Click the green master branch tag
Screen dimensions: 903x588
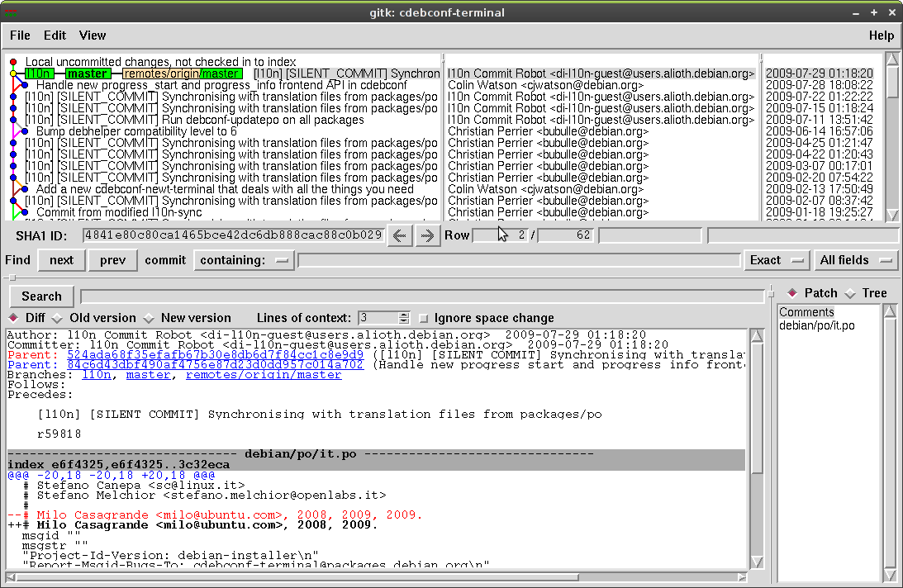point(87,73)
